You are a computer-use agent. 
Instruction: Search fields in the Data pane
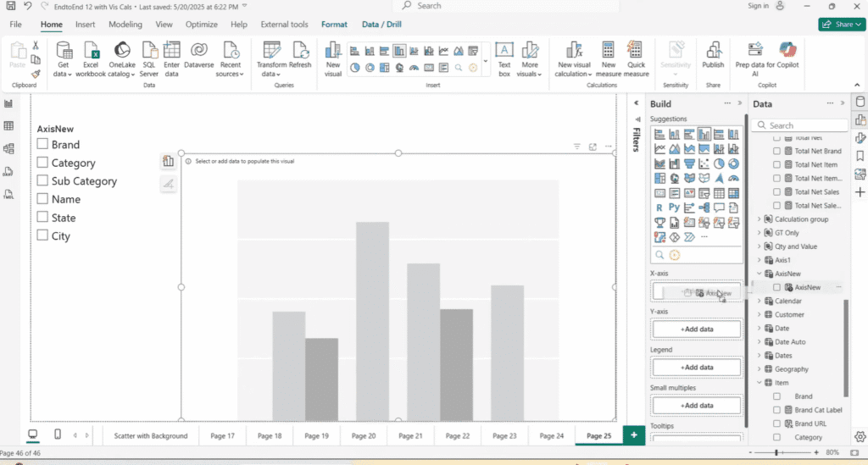799,125
